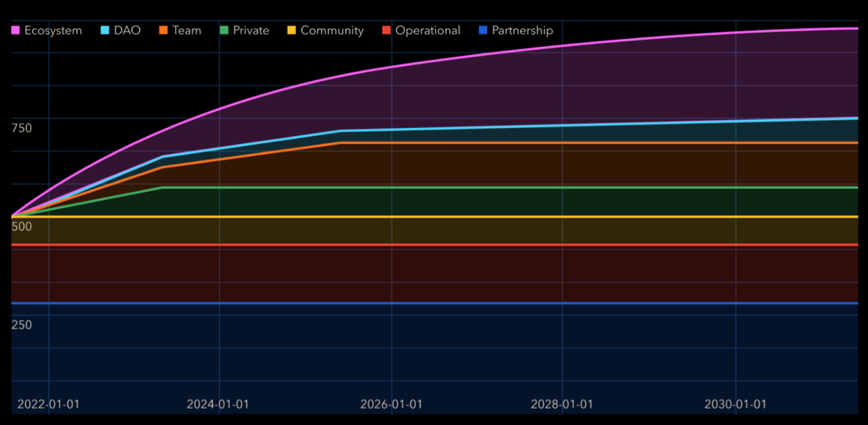
Task: Toggle the Ecosystem series via its legend text
Action: coord(53,30)
